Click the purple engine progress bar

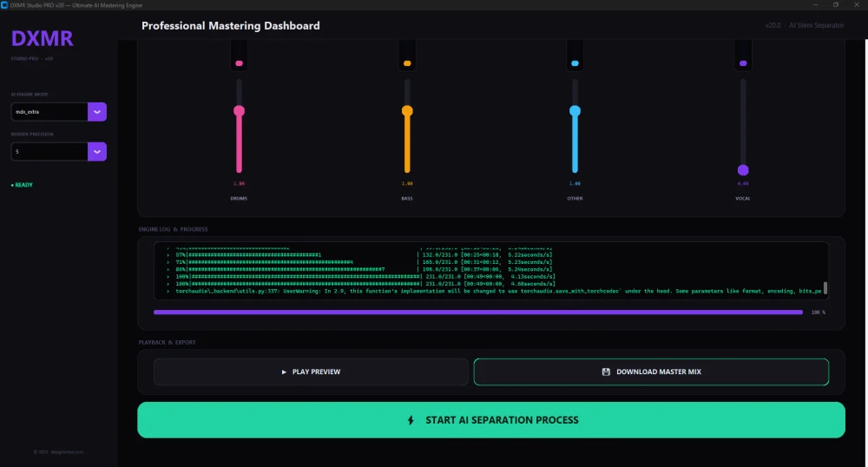pos(478,312)
